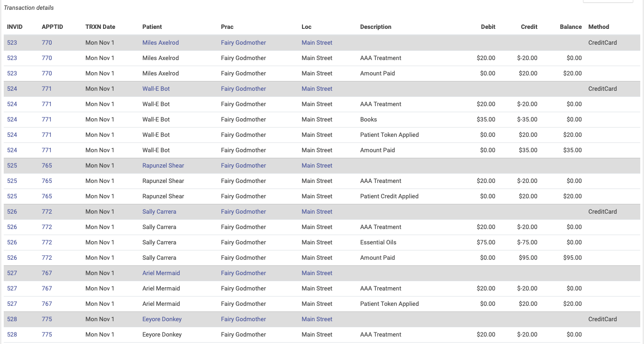Select Amount Paid in the Miles Axelrod row
The image size is (644, 344).
pos(377,73)
